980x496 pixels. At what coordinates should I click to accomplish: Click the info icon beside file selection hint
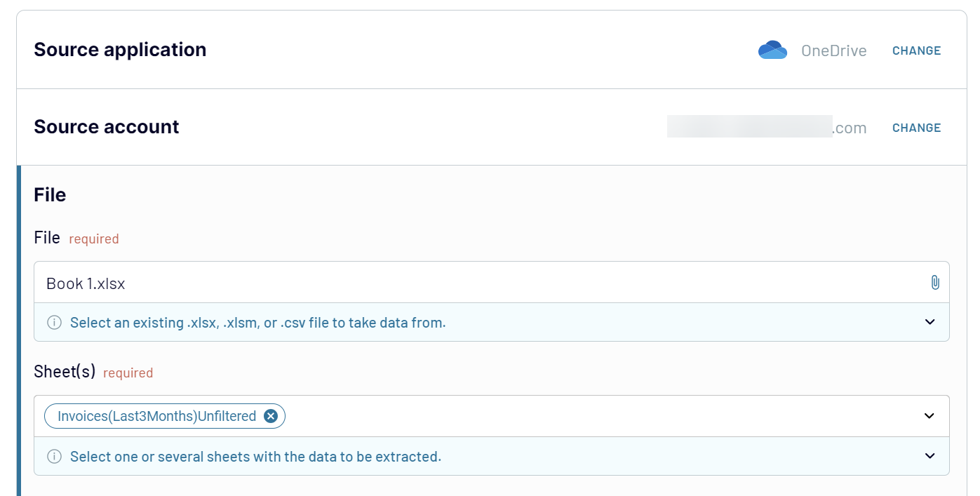pos(54,323)
